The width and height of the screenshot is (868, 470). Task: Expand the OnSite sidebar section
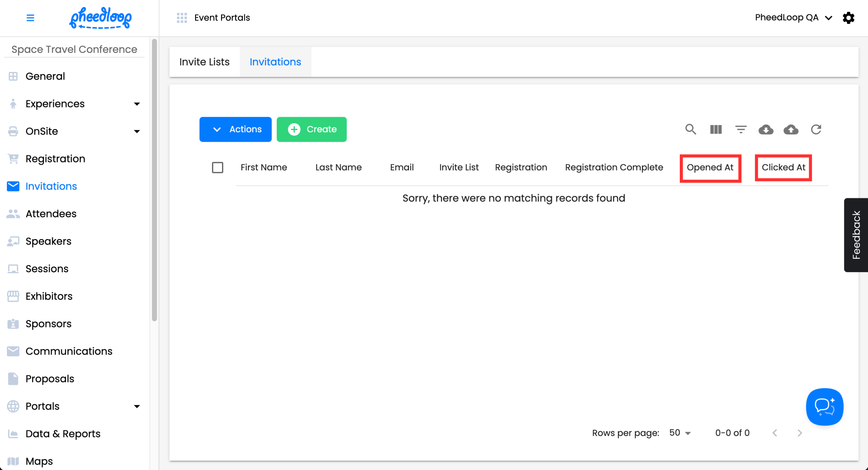tap(137, 131)
